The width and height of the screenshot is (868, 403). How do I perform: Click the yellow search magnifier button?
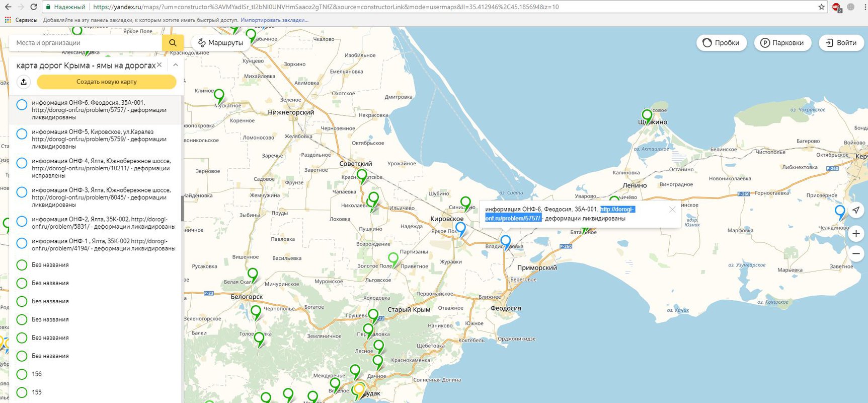pyautogui.click(x=173, y=43)
